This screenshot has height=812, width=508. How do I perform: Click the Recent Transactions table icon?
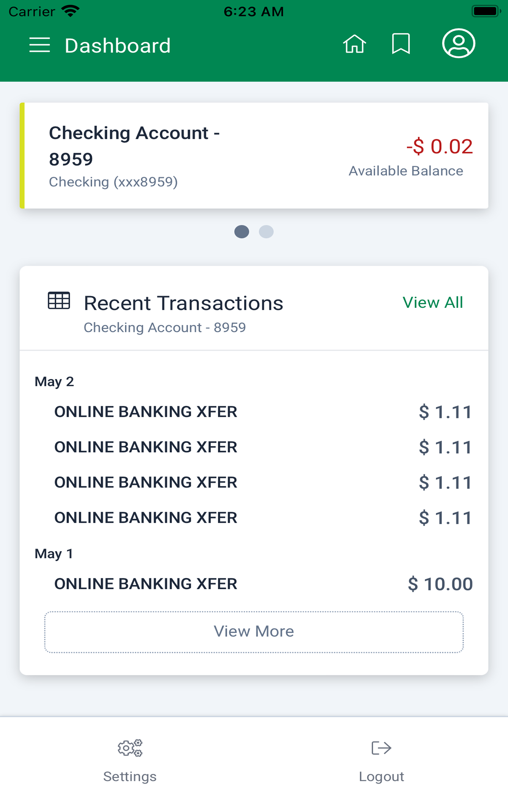(59, 301)
